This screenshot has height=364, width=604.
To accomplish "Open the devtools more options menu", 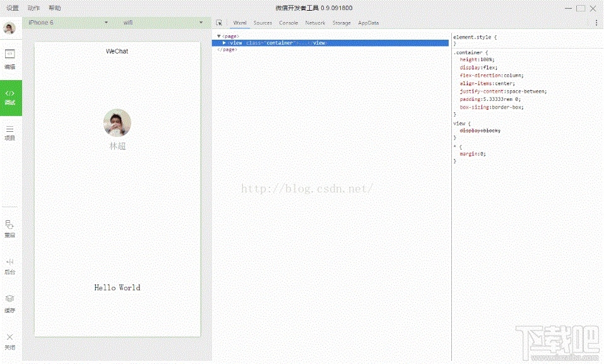I will (x=596, y=23).
